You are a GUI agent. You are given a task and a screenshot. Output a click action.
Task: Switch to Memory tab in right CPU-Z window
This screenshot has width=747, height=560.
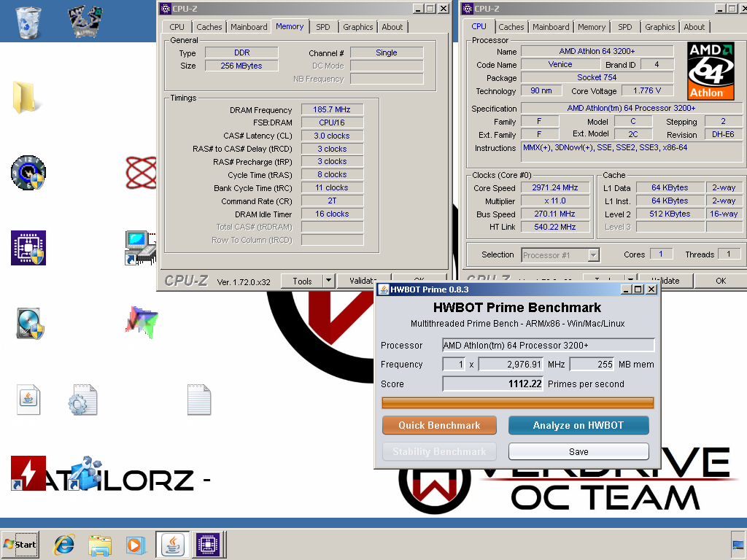point(591,27)
